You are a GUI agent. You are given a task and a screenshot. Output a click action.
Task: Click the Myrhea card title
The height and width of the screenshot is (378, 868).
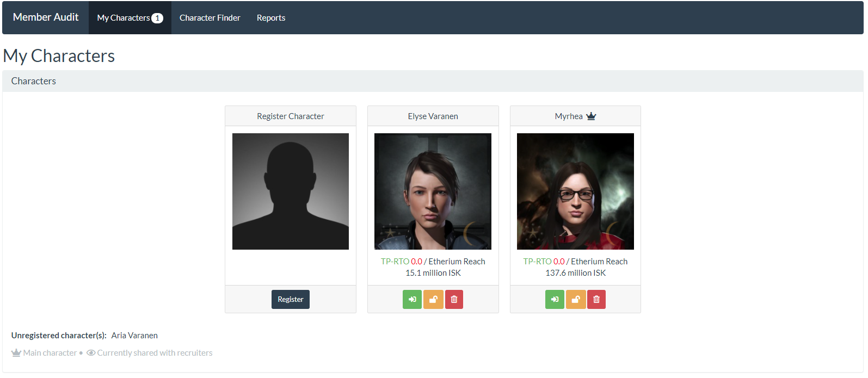tap(569, 116)
